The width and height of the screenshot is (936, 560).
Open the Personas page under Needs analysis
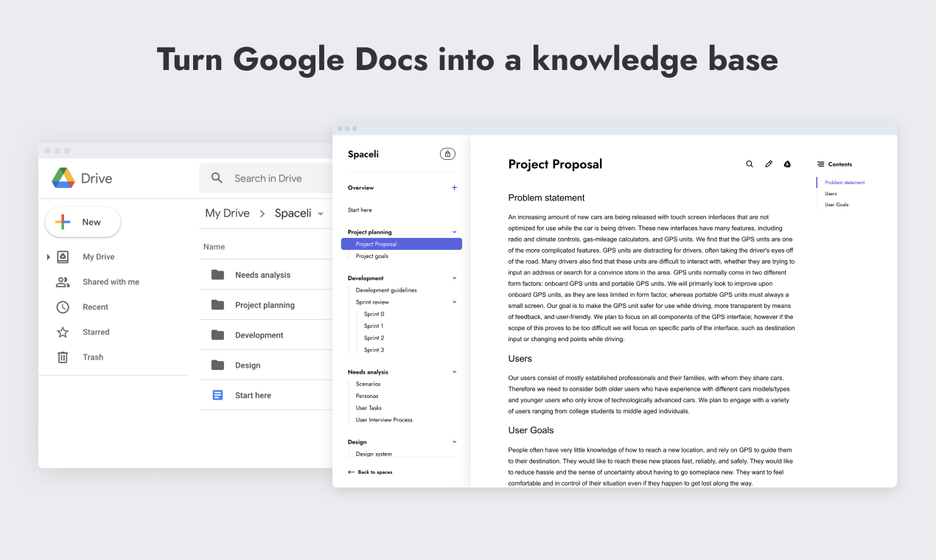[367, 396]
